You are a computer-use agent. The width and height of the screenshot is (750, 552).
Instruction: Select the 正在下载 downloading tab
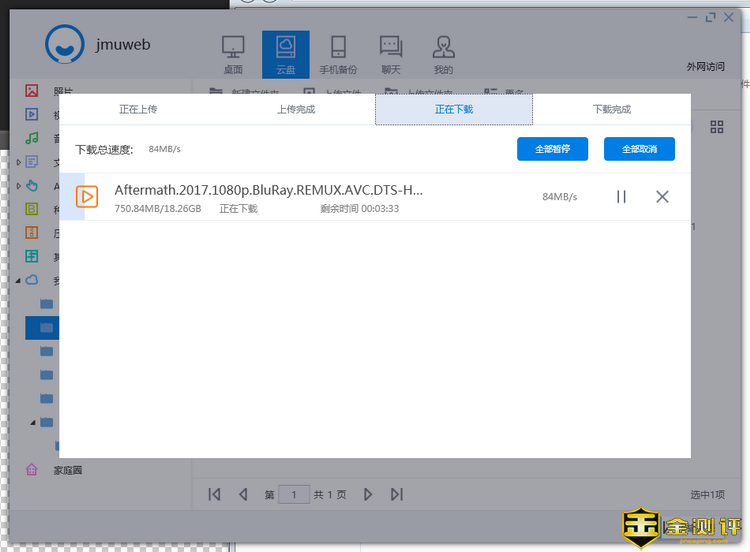point(454,109)
